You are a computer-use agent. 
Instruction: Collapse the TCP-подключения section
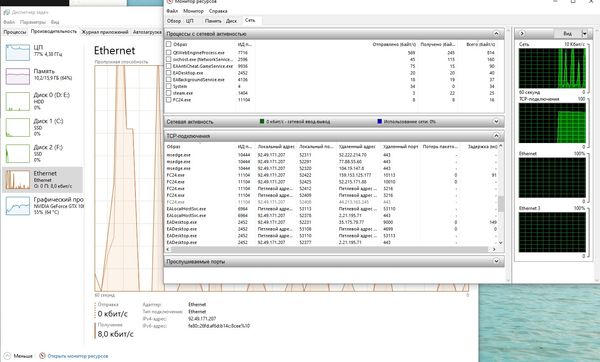pyautogui.click(x=496, y=136)
